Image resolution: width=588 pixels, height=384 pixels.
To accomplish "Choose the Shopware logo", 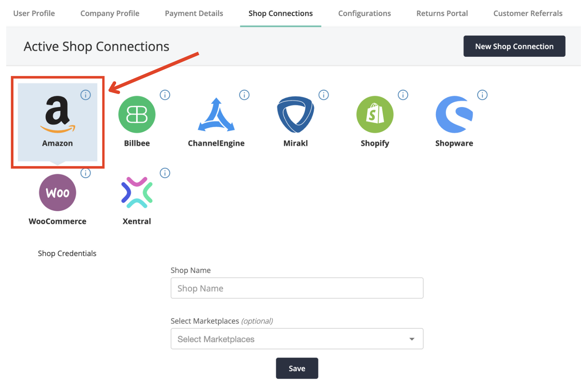I will click(454, 114).
